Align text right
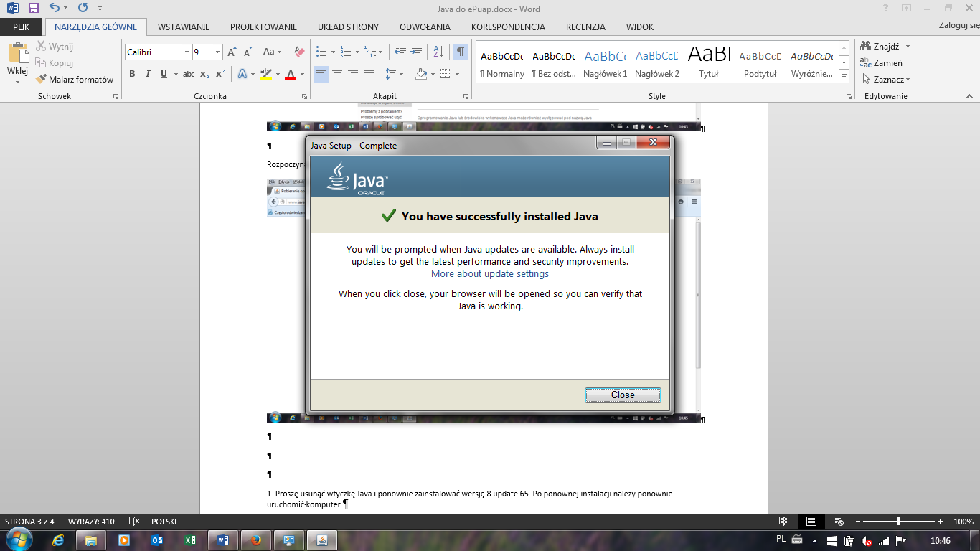The height and width of the screenshot is (551, 980). point(353,74)
